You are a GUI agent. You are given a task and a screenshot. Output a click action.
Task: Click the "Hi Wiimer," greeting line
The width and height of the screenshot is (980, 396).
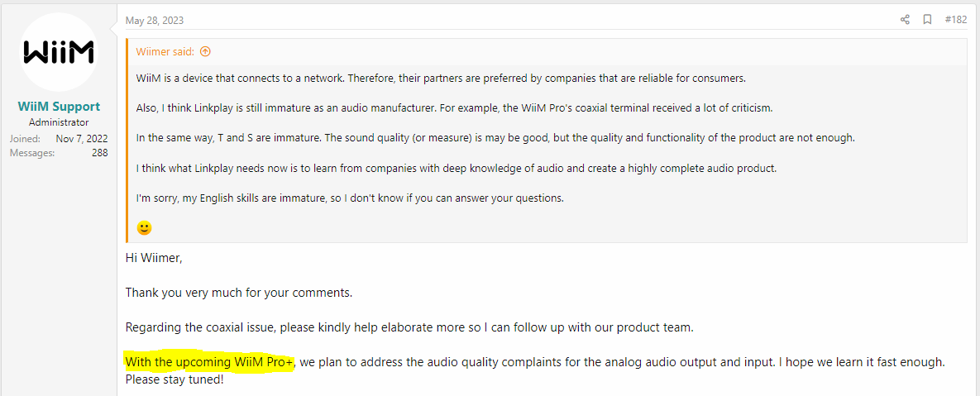(154, 258)
